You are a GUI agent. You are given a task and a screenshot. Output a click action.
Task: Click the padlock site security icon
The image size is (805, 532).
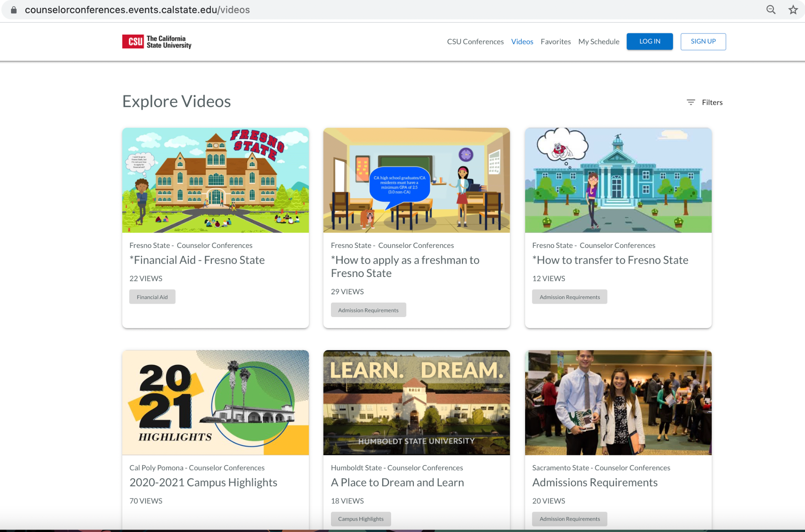(14, 10)
